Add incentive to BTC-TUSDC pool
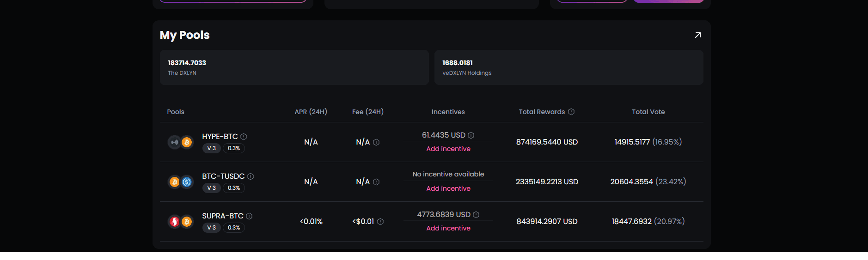Screen dimensions: 868x260 pos(448,188)
